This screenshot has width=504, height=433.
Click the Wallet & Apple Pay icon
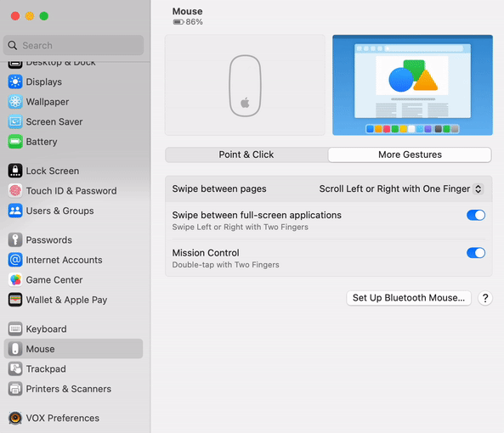[x=15, y=300]
